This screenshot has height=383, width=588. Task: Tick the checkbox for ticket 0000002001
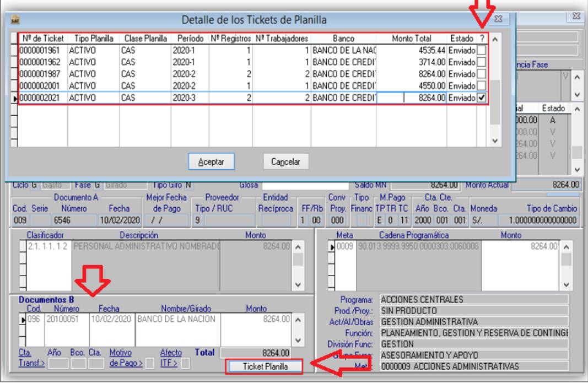481,85
